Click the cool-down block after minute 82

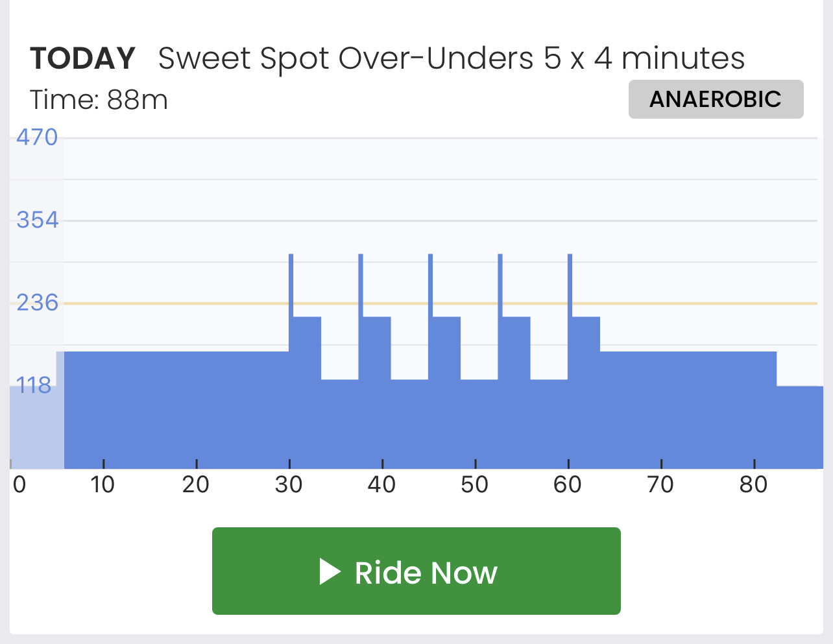800,427
